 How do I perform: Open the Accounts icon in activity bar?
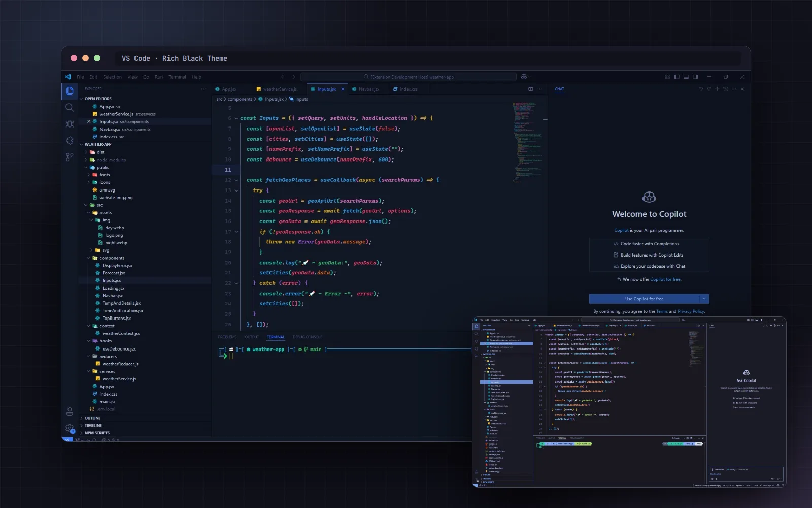point(70,411)
